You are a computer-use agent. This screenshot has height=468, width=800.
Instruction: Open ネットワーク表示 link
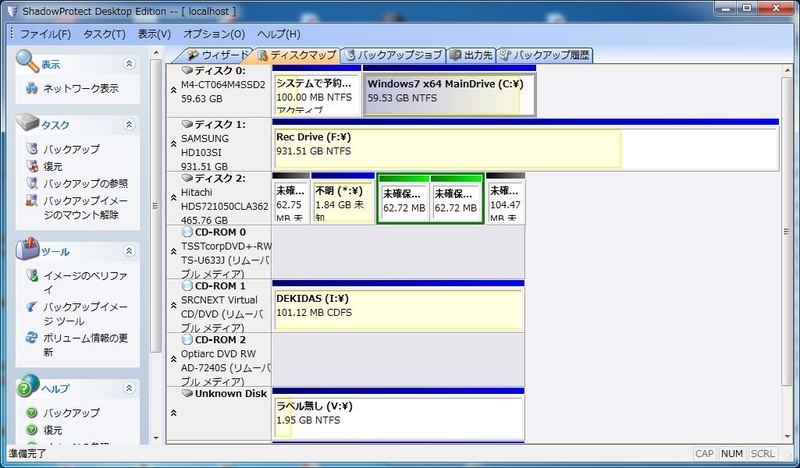[x=81, y=88]
